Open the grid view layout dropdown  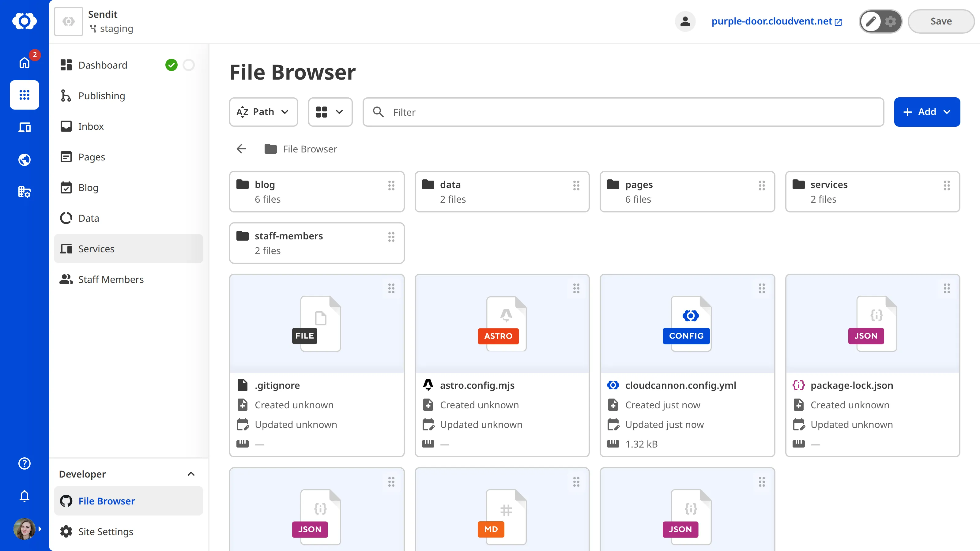tap(330, 112)
